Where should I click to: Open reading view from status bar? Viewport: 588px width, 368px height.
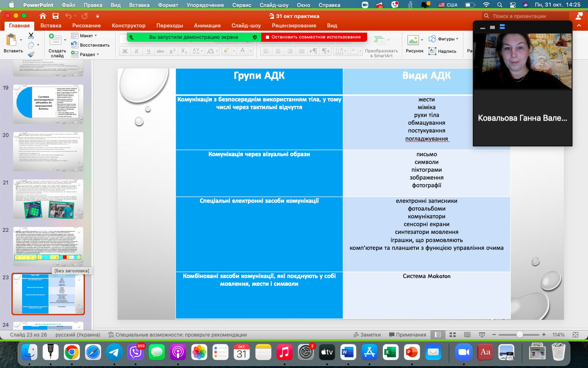click(467, 334)
